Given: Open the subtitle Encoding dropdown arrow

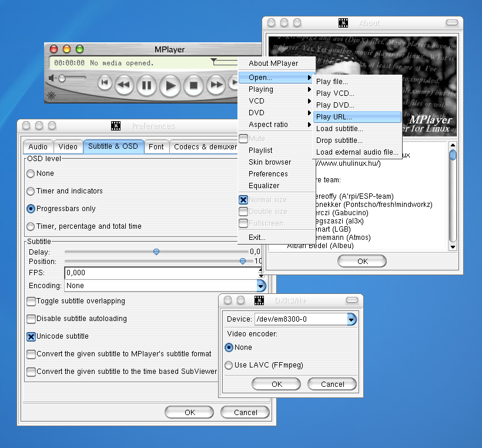Looking at the screenshot, I should [262, 286].
